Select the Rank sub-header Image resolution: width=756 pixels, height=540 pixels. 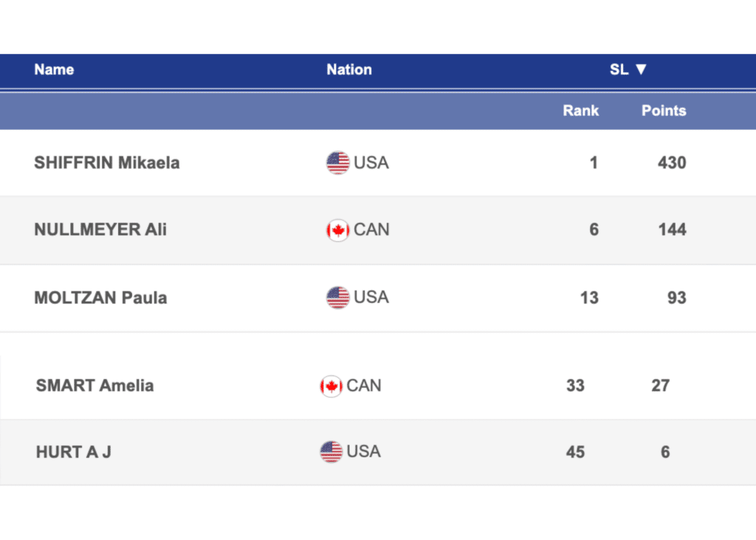tap(581, 111)
